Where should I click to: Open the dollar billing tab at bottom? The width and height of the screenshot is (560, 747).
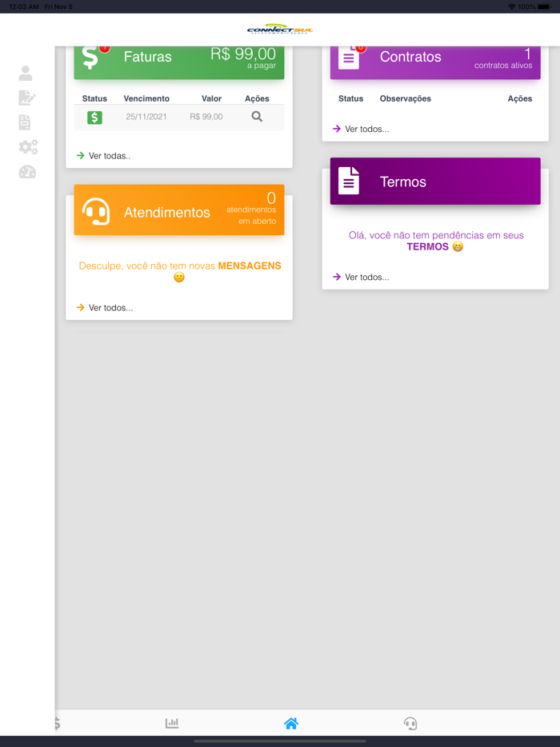[x=57, y=723]
